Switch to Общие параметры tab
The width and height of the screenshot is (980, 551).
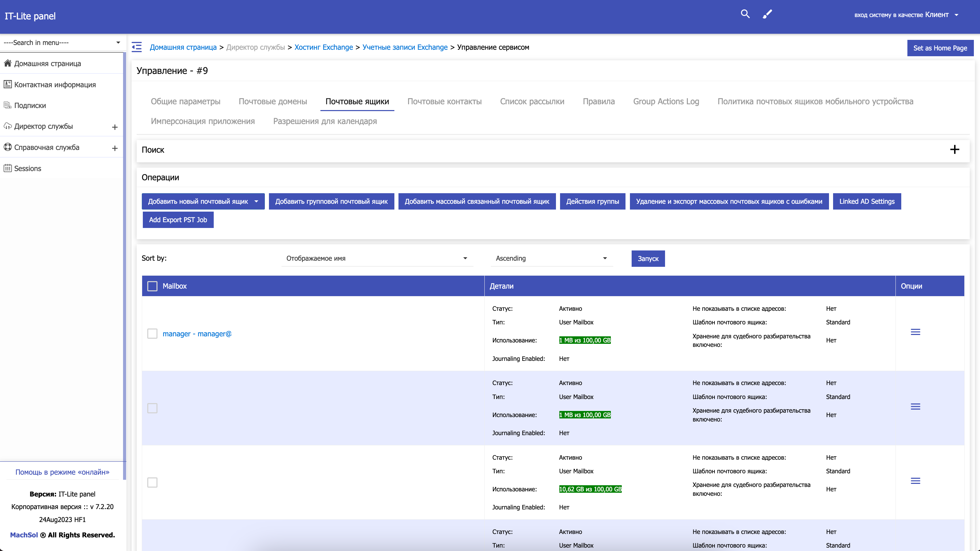(186, 102)
